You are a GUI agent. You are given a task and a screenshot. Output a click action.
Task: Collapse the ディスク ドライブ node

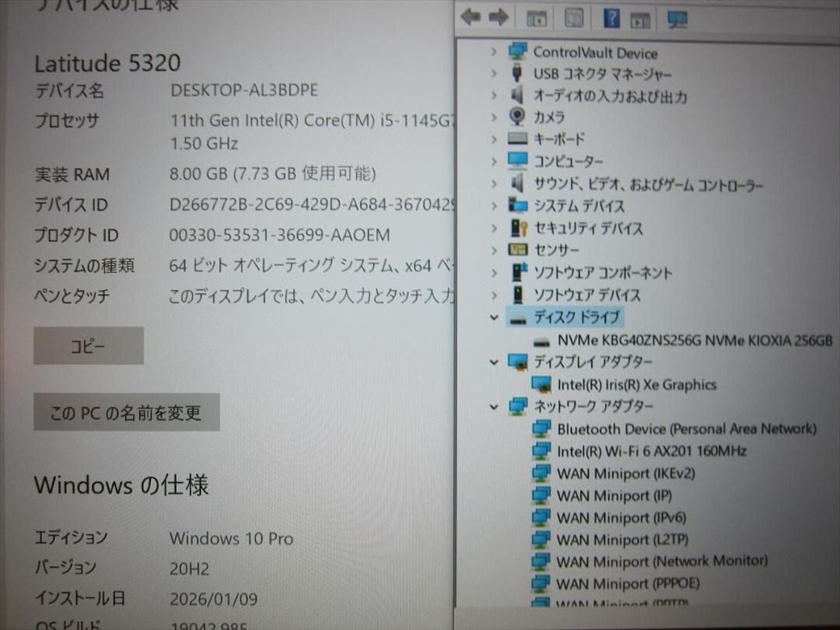(x=494, y=317)
